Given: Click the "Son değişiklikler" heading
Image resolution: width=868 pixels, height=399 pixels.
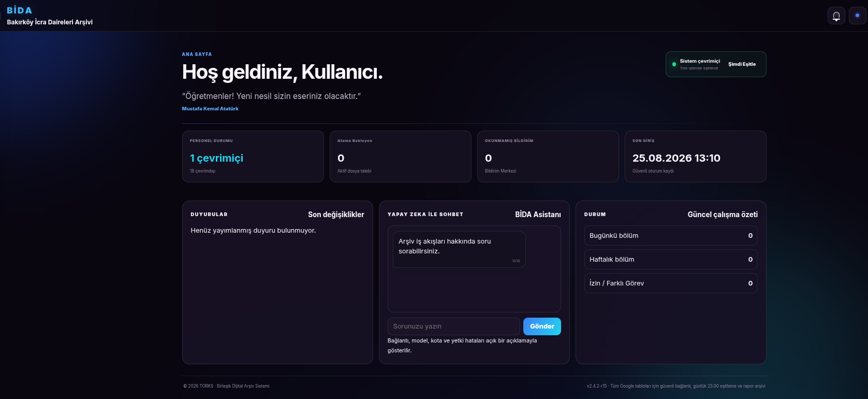Looking at the screenshot, I should click(x=336, y=215).
